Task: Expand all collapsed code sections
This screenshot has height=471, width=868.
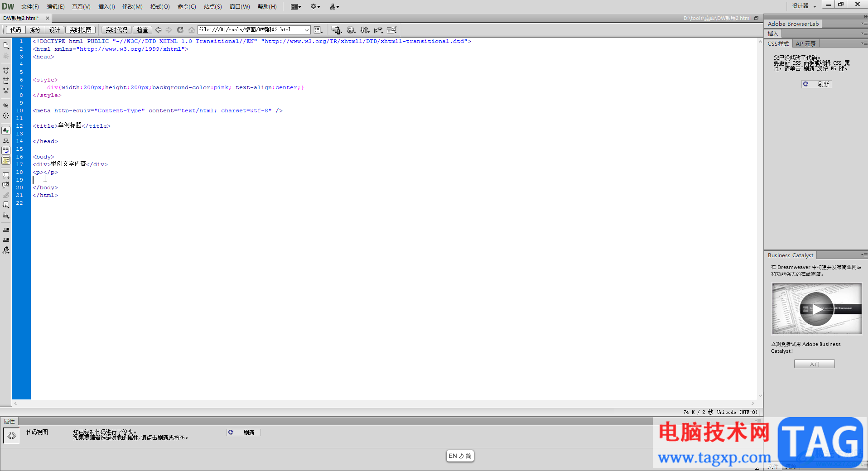Action: 6,91
